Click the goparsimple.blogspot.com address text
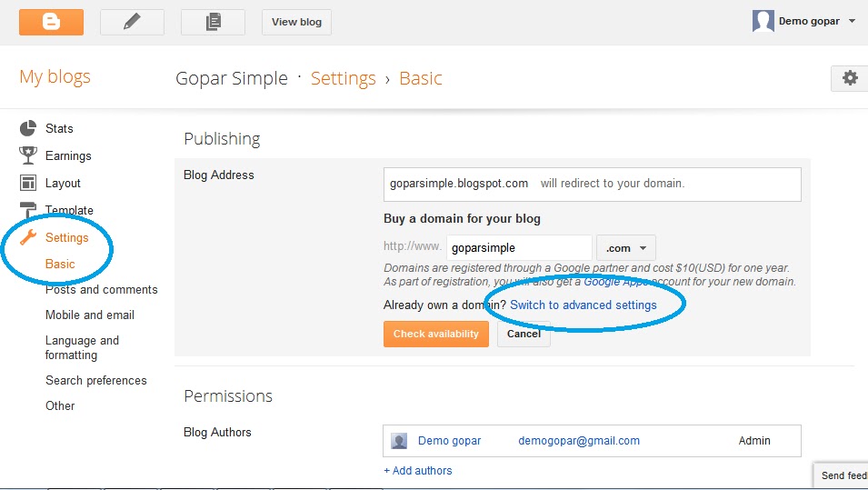The width and height of the screenshot is (868, 490). [459, 184]
